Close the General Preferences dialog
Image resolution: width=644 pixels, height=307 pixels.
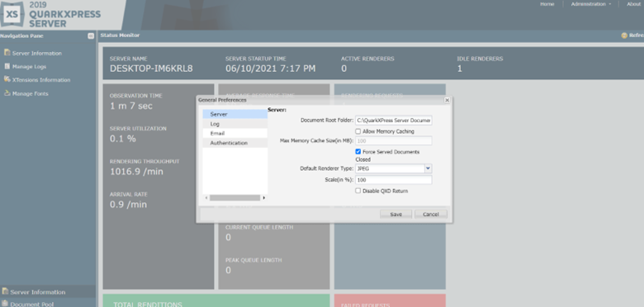(447, 100)
